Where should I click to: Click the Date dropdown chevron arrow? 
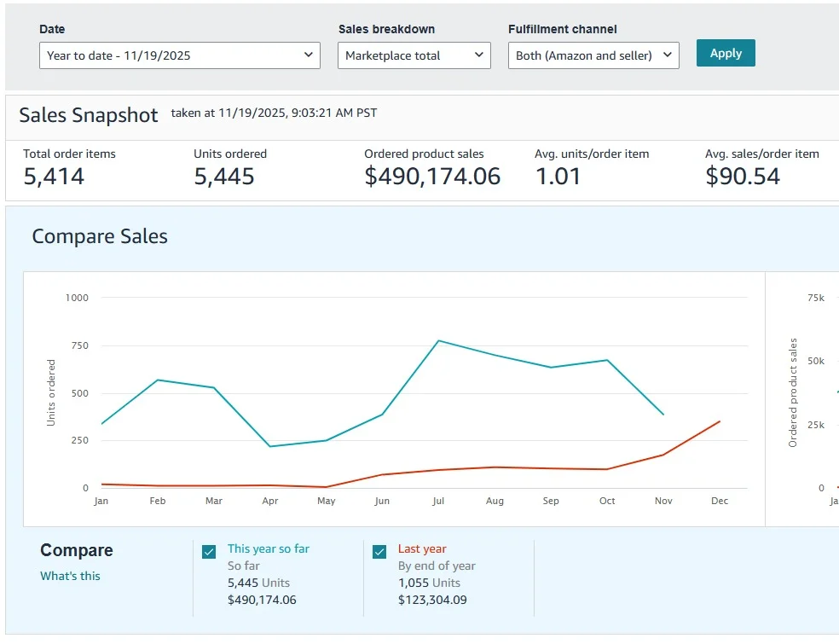(x=308, y=55)
